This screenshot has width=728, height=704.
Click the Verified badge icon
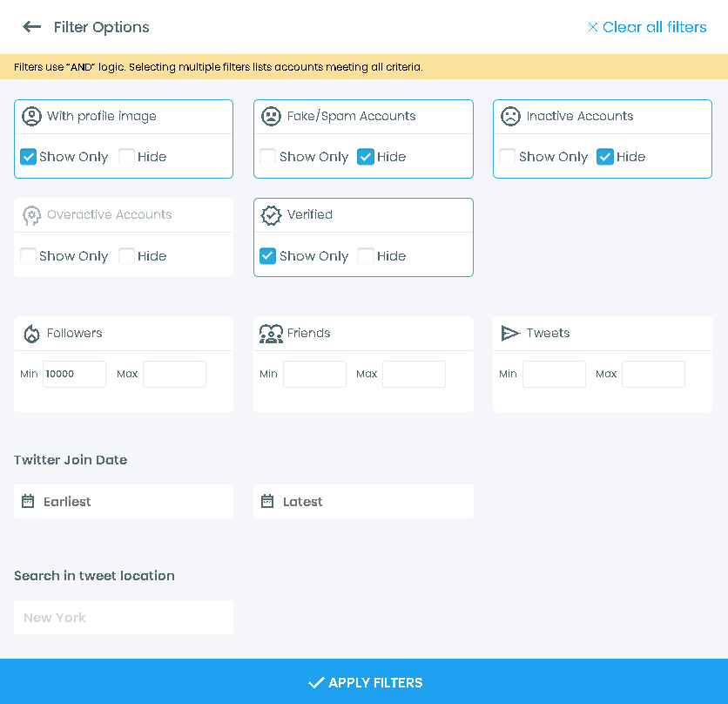point(272,214)
